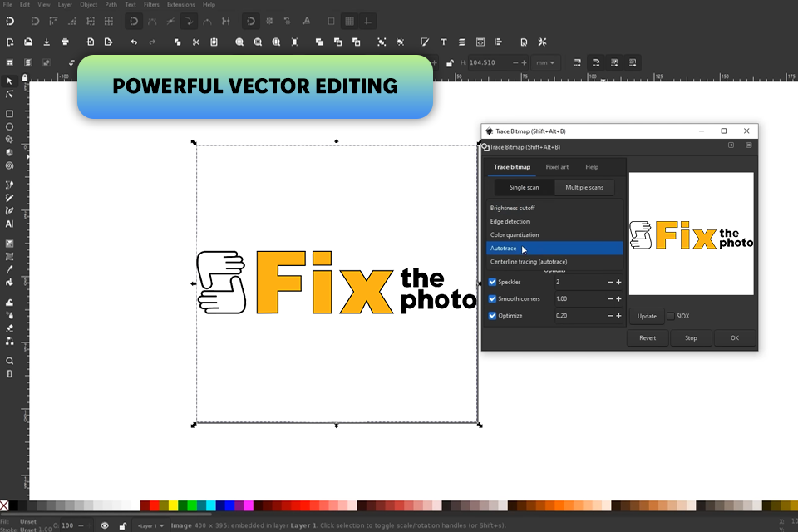Select the Spiral tool
Image resolution: width=798 pixels, height=532 pixels.
click(9, 166)
